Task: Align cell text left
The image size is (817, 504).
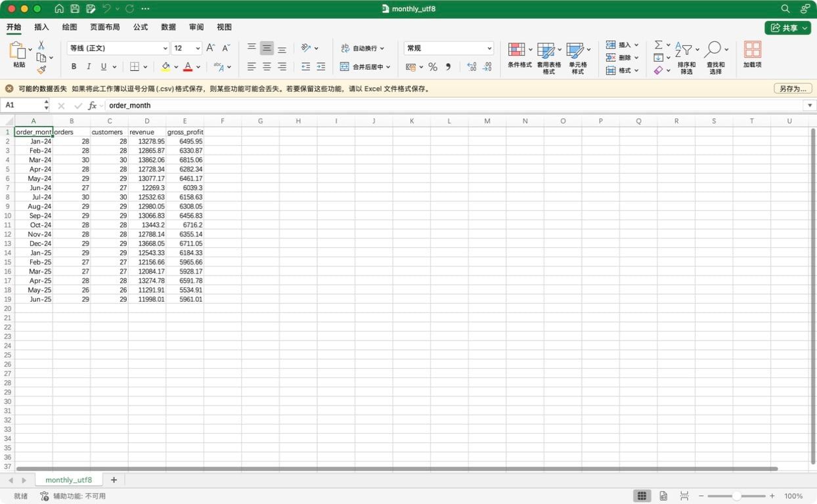Action: pos(252,66)
